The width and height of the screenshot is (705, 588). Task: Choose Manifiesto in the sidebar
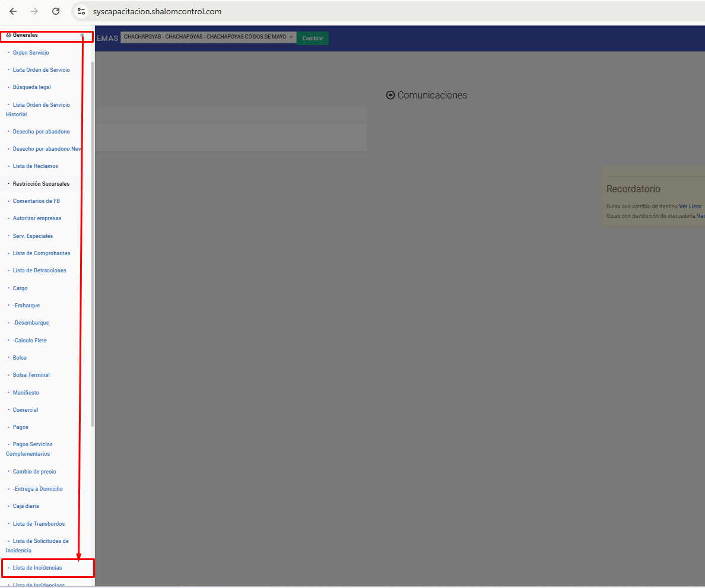click(x=26, y=393)
